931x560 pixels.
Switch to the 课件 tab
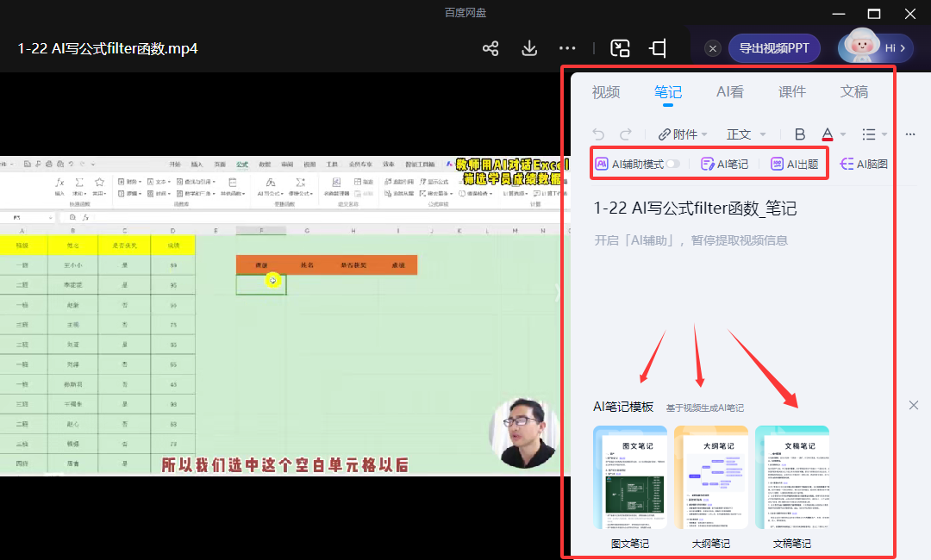[792, 91]
